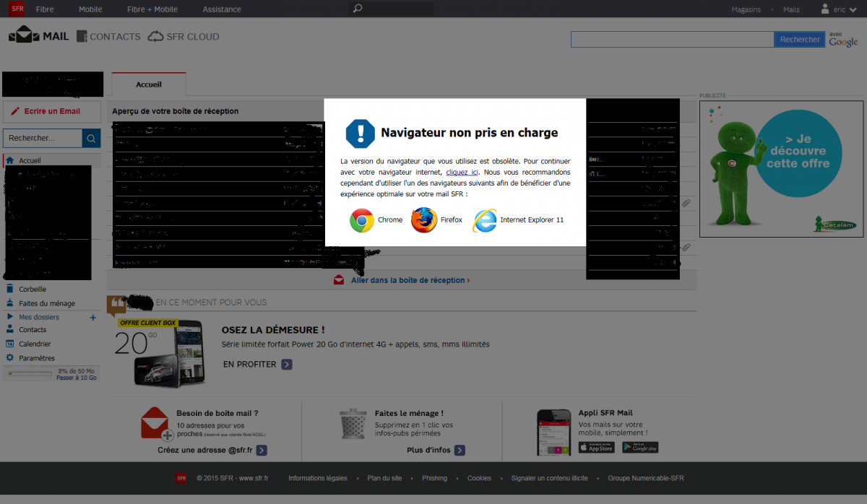Click the trash can Faites le ménage image

pos(353,424)
